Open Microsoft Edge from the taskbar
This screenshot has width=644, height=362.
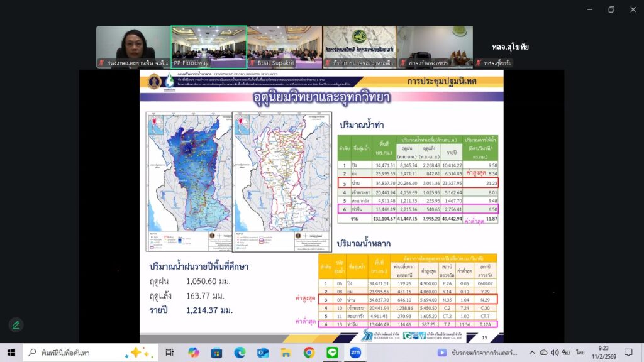coord(240,353)
